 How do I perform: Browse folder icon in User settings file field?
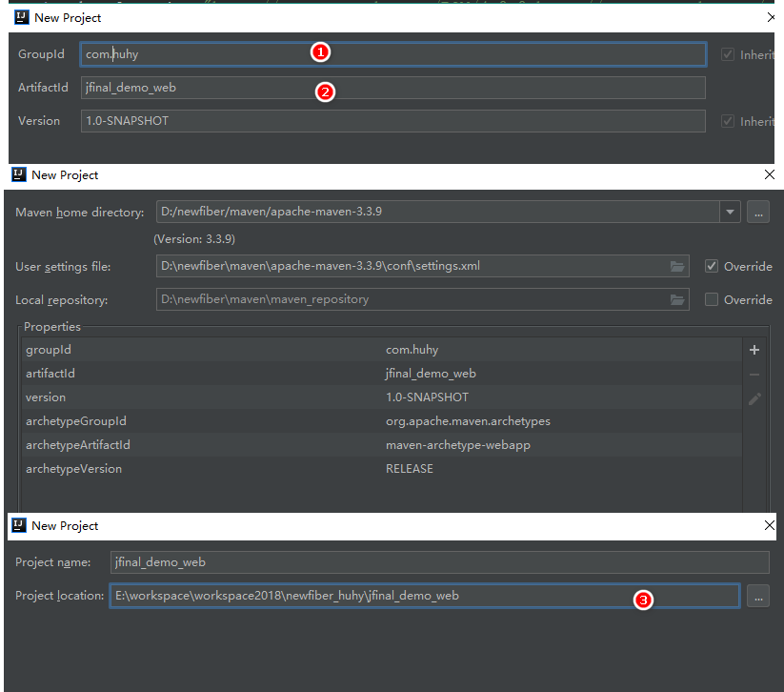point(677,266)
